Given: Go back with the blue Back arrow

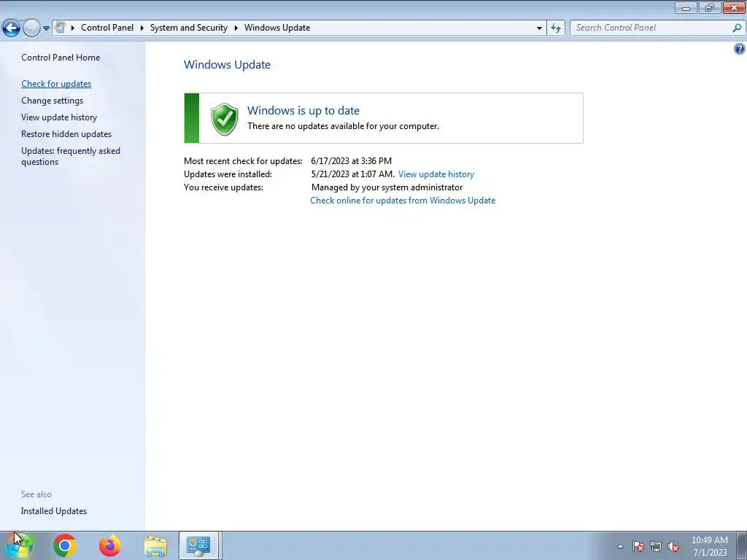Looking at the screenshot, I should point(11,28).
